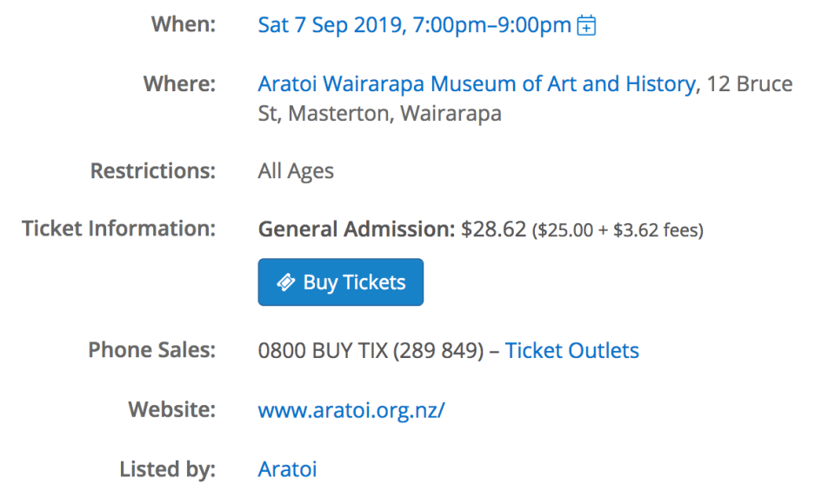
Task: Click the $28.62 ticket price
Action: (x=493, y=229)
